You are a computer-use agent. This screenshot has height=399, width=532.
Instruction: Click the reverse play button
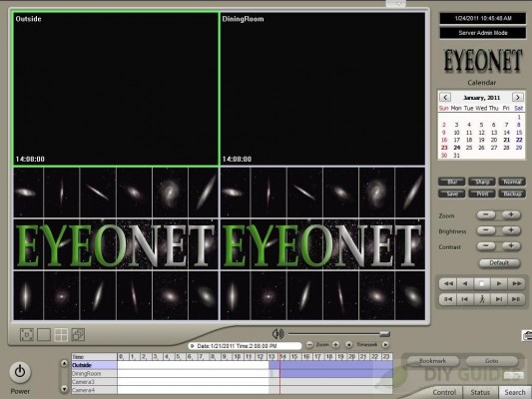[x=465, y=283]
